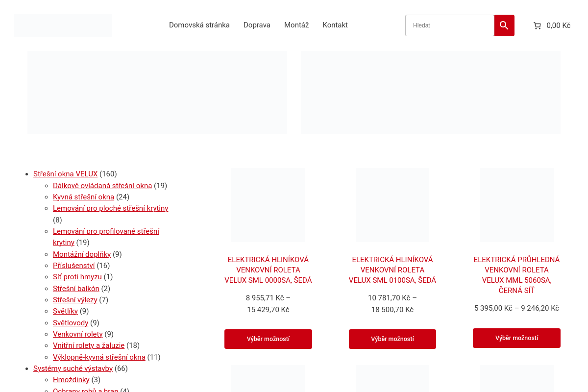Click Výběr možností for SML 0000SA
Viewport: 588px width, 392px height.
(268, 339)
